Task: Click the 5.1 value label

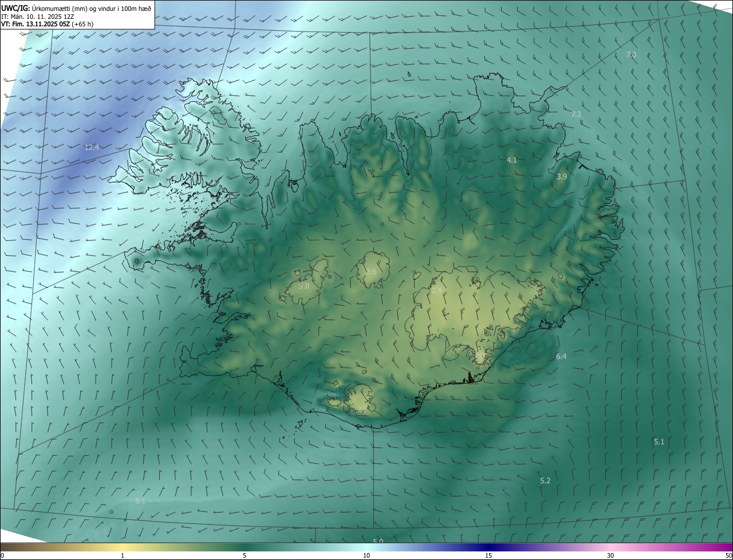Action: pos(659,442)
